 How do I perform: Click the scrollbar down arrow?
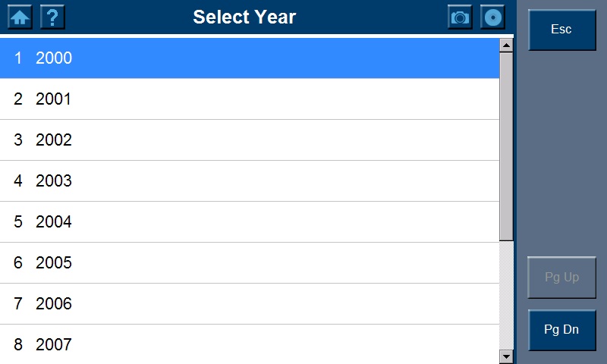click(506, 356)
